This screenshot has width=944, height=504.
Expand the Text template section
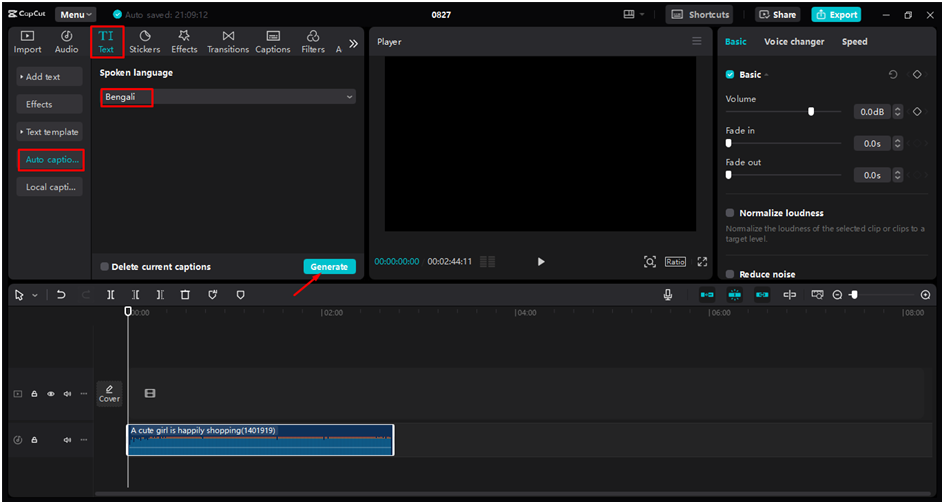(x=49, y=132)
